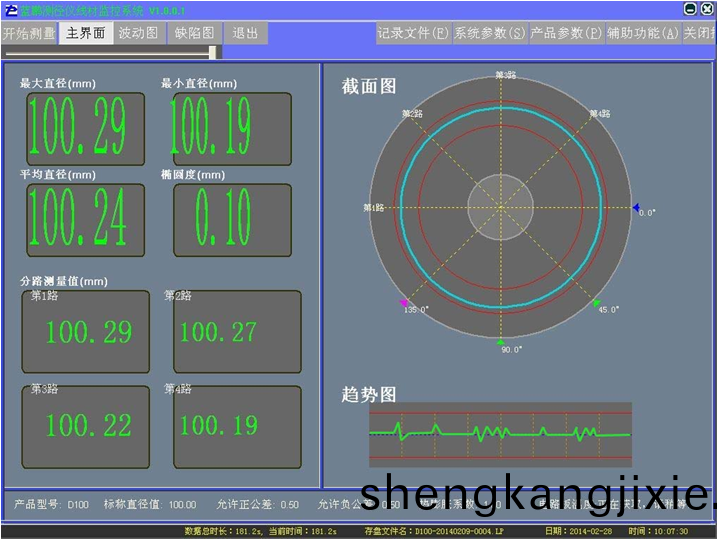
Task: Expand the 辅助功能(A) menu
Action: 643,33
